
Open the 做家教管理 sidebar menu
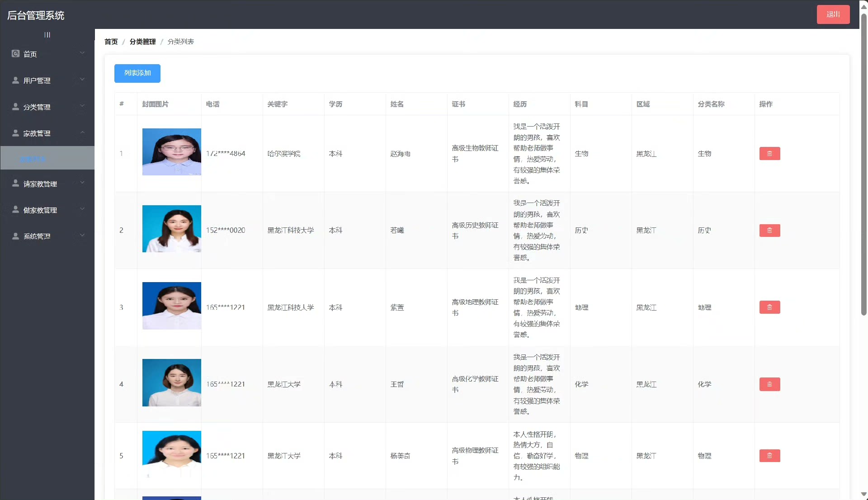(x=40, y=210)
